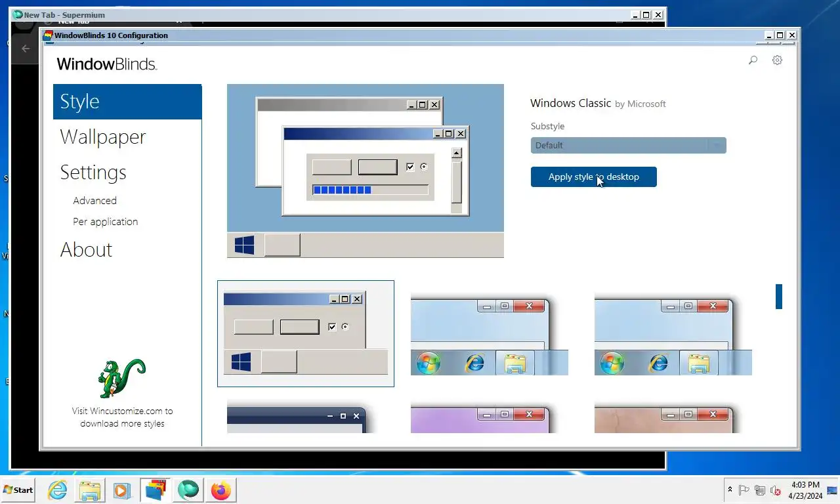Click the Start button

(18, 490)
